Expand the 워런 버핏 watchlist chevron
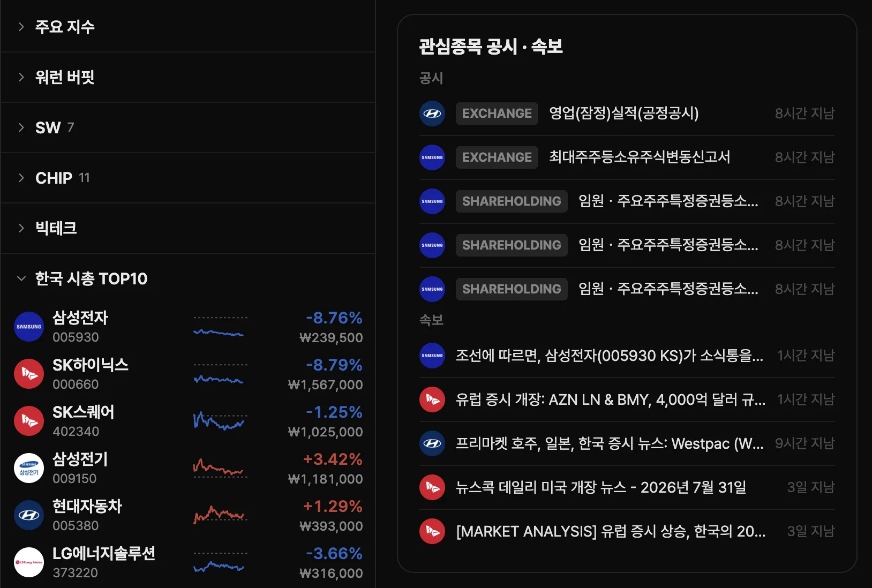872x588 pixels. (21, 77)
